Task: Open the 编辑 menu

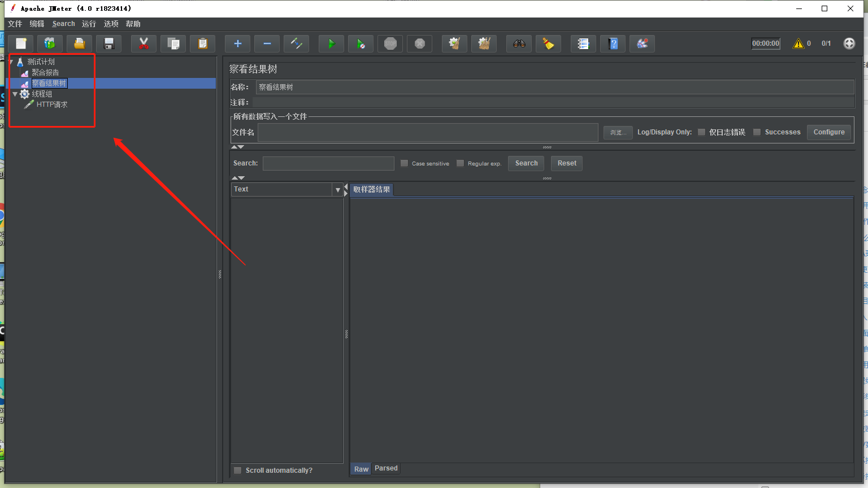Action: click(37, 24)
